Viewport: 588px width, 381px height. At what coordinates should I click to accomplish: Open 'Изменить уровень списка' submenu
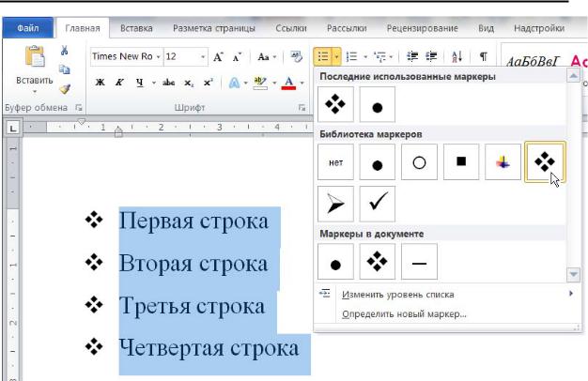click(x=447, y=295)
